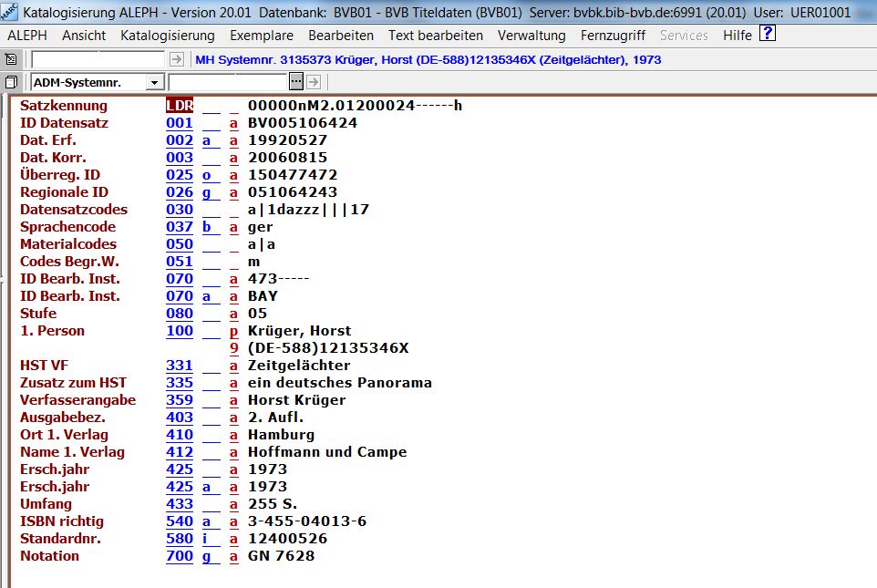Open the Katalogisierung menu
This screenshot has width=877, height=588.
(x=168, y=36)
